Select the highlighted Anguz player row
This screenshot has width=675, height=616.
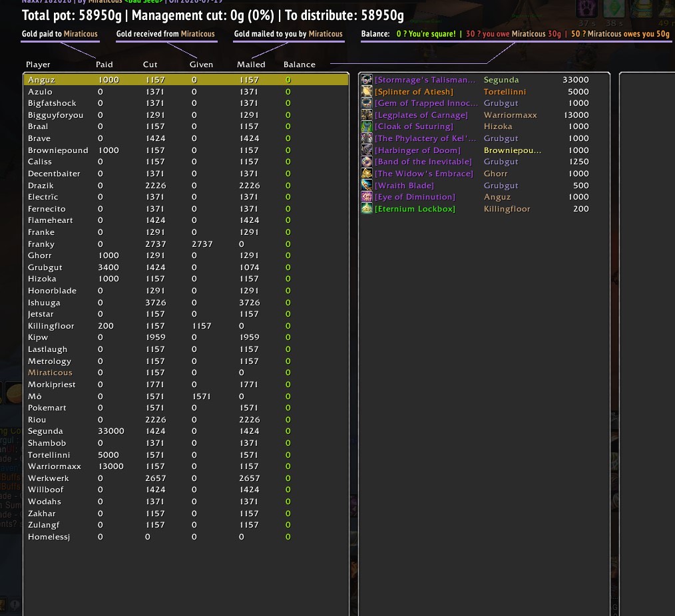click(x=186, y=80)
